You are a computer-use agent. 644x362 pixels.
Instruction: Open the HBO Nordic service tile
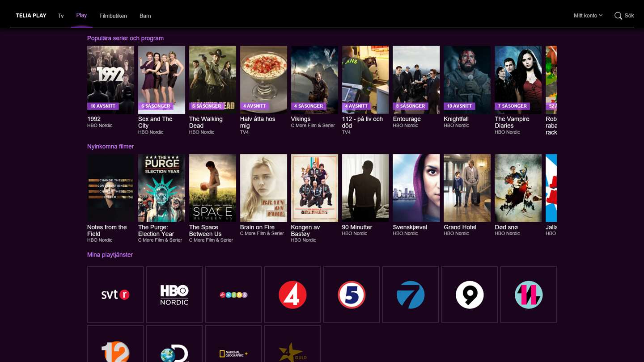click(x=174, y=295)
